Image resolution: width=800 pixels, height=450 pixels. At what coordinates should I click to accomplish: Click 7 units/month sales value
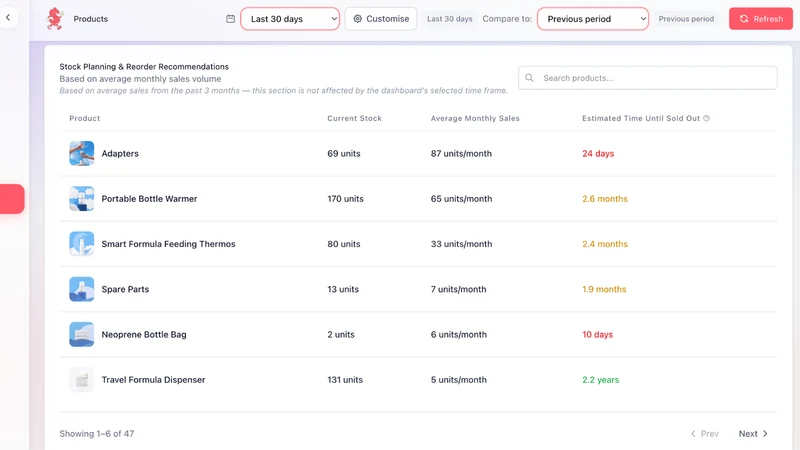458,289
